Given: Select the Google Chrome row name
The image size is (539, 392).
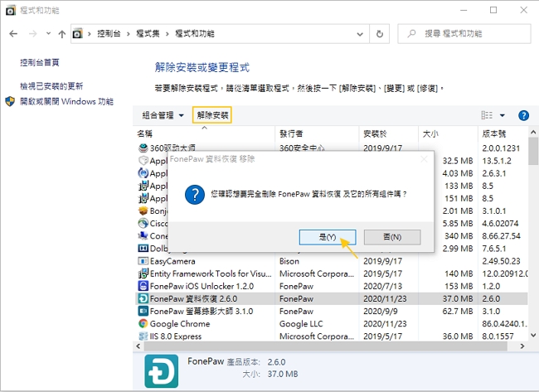Looking at the screenshot, I should click(180, 324).
